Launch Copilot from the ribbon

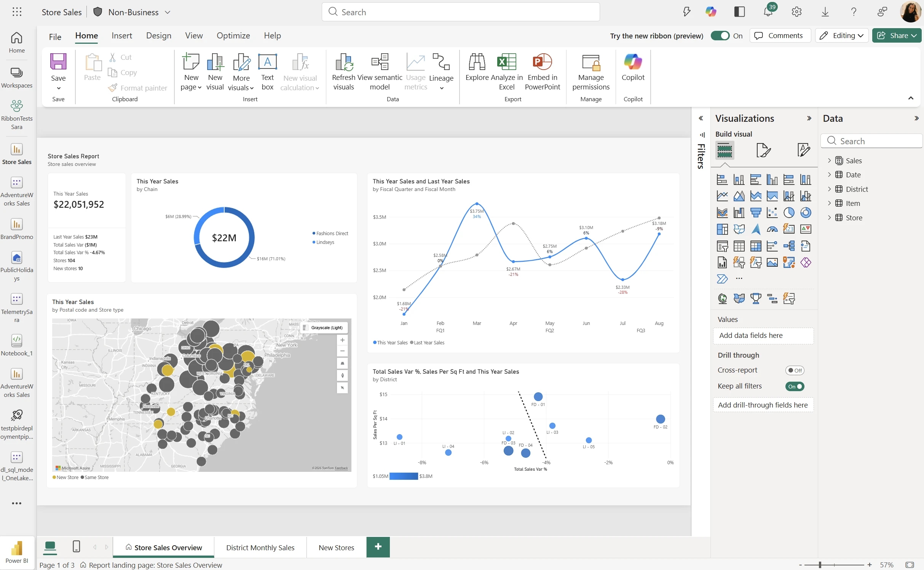[633, 67]
